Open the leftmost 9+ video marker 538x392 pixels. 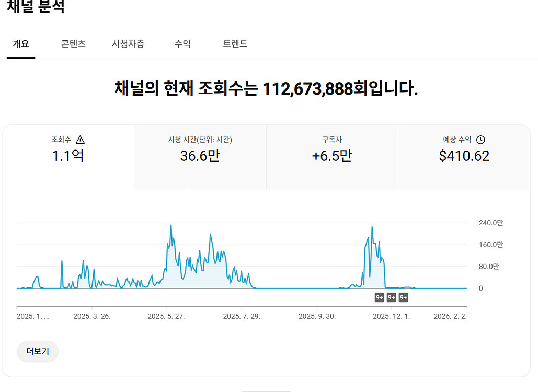tap(380, 298)
